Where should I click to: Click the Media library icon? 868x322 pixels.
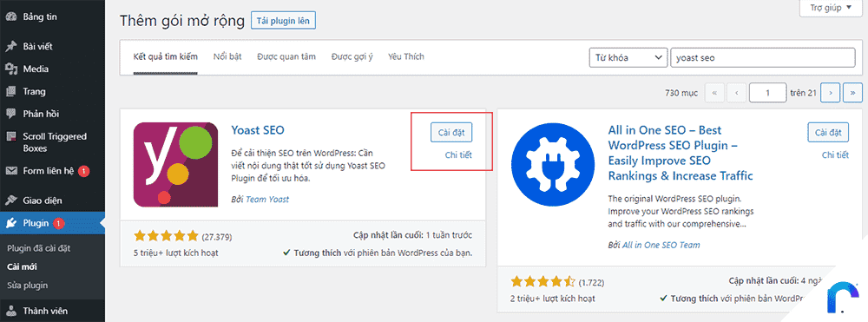click(x=10, y=69)
